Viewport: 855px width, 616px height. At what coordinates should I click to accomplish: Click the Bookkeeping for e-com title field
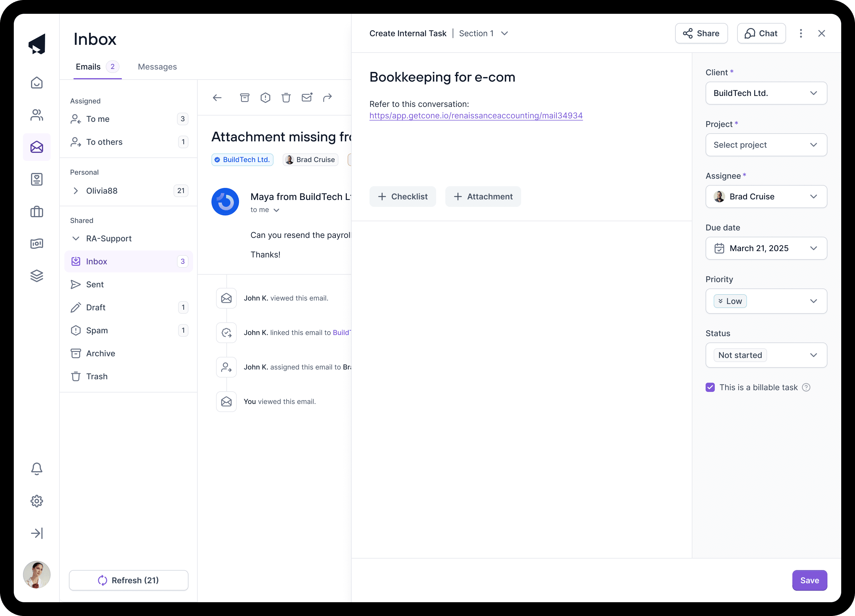pyautogui.click(x=442, y=77)
